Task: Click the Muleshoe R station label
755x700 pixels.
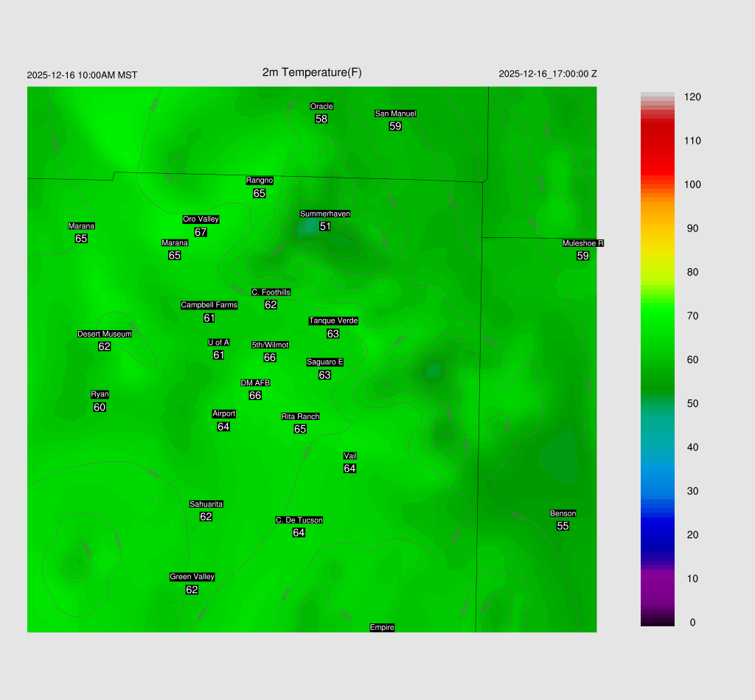Action: (x=582, y=243)
